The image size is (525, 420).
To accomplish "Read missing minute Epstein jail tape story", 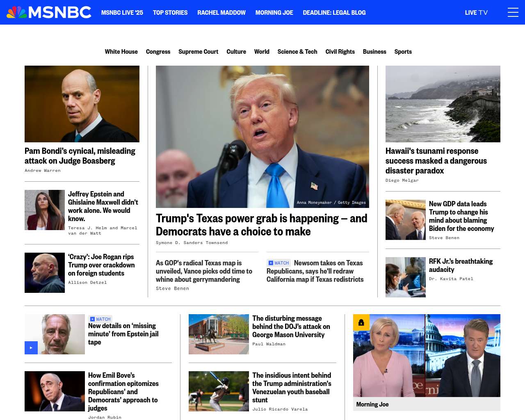I will pyautogui.click(x=123, y=334).
